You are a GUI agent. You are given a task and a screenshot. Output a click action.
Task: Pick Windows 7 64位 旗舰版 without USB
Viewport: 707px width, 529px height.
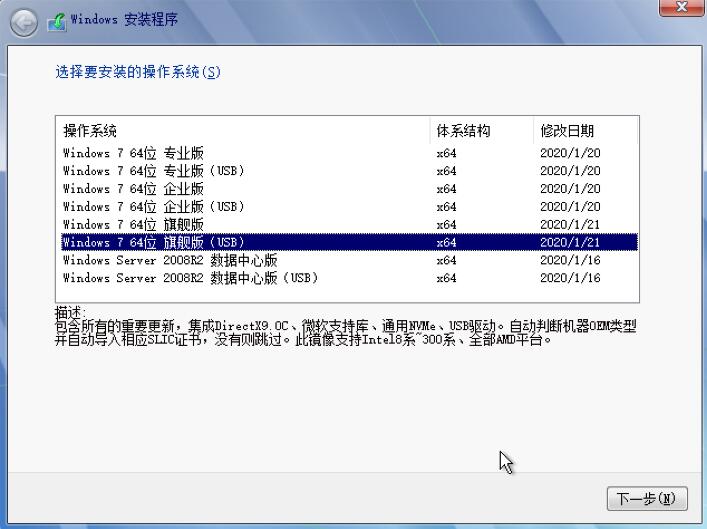point(133,225)
